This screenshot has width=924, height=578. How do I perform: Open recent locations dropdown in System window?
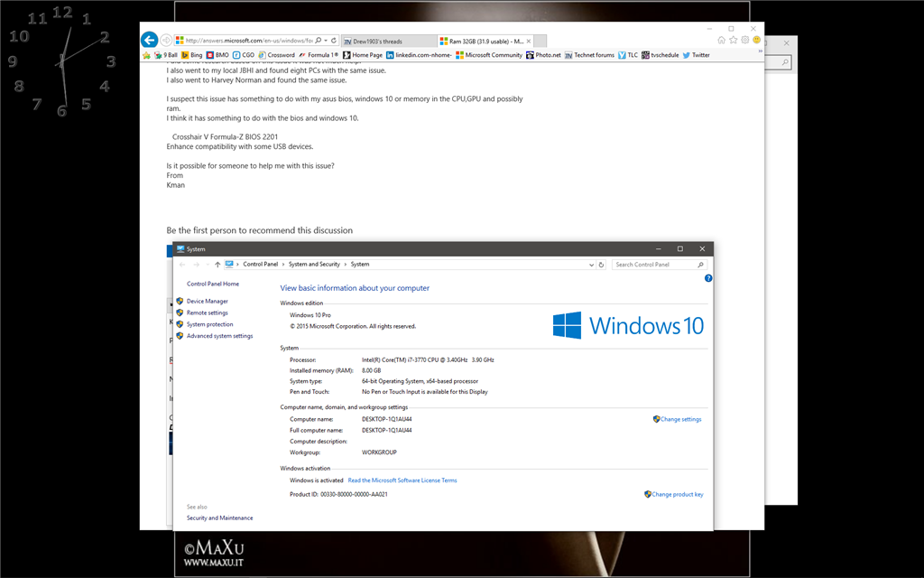click(x=208, y=265)
